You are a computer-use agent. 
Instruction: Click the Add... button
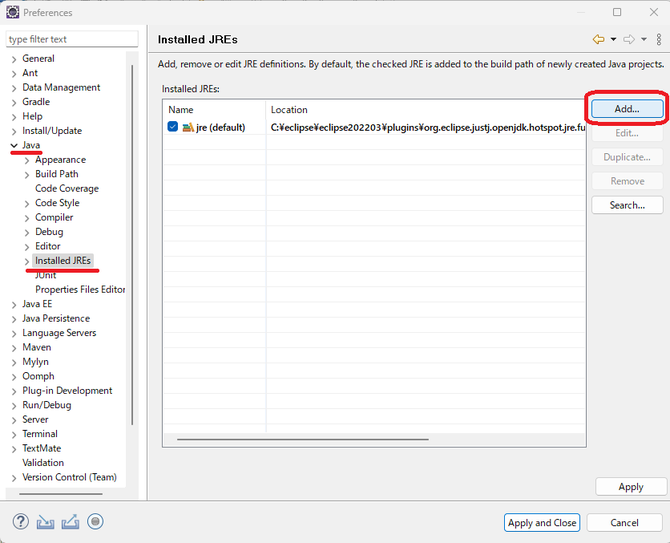pos(627,109)
